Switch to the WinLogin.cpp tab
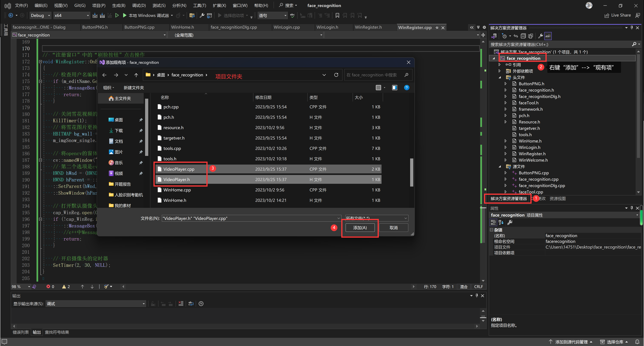644x346 pixels. click(x=286, y=27)
